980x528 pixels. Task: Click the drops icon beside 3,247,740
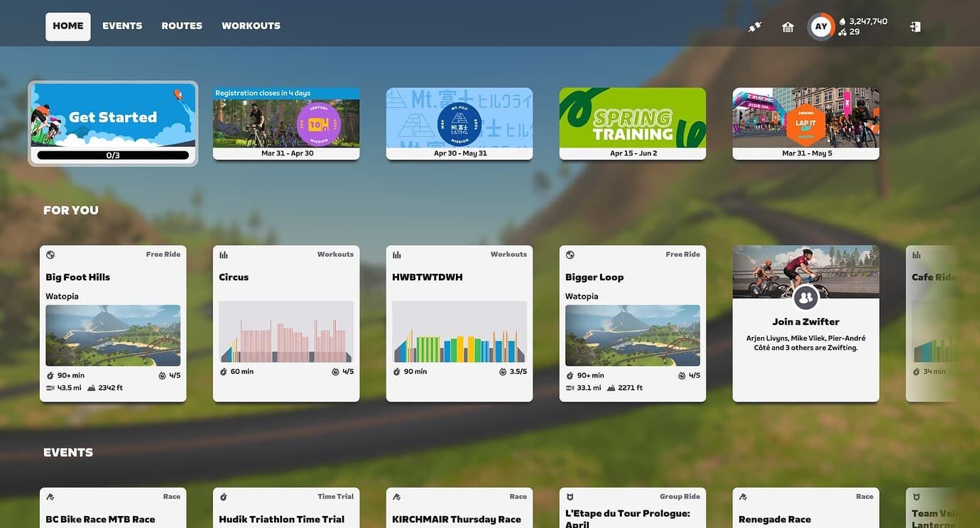point(842,22)
